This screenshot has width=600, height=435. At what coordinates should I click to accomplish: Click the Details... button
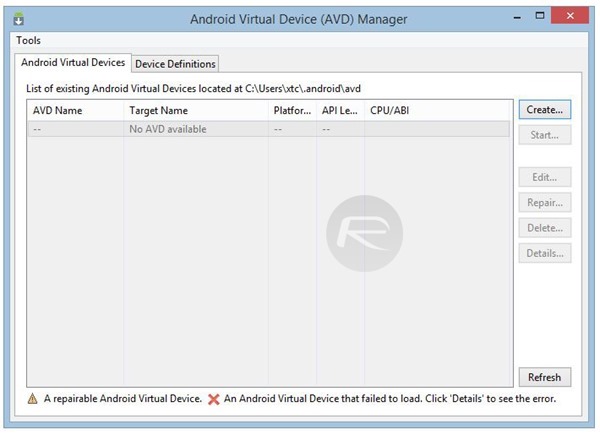point(545,253)
